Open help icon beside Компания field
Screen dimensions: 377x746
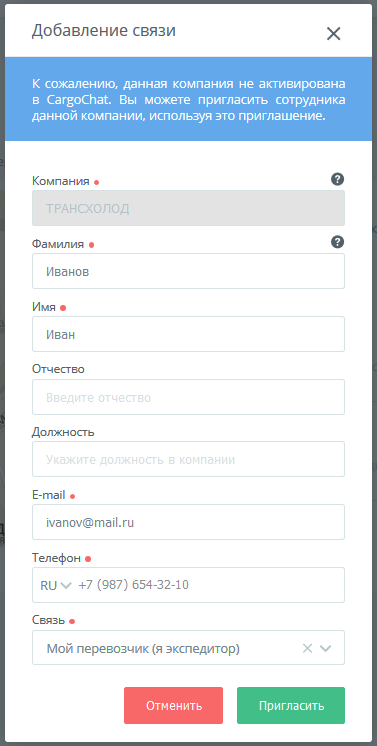coord(337,179)
